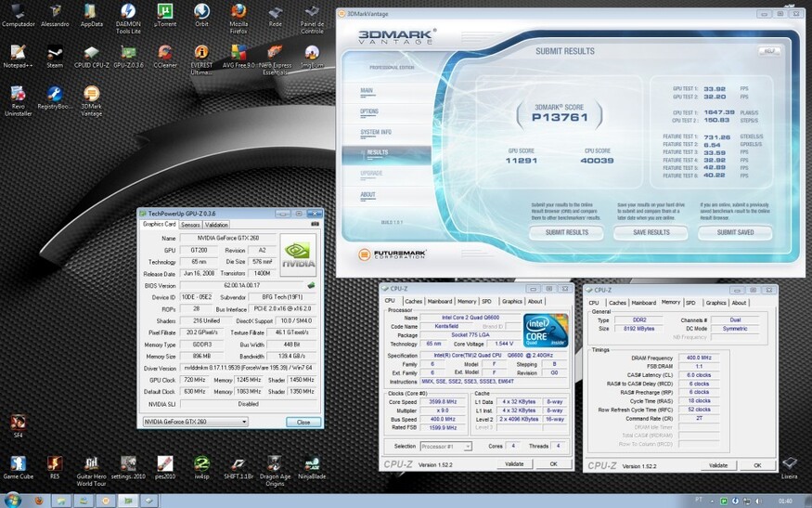The image size is (812, 508).
Task: Click the HELP button in 3DMark Vantage
Action: coord(769,51)
